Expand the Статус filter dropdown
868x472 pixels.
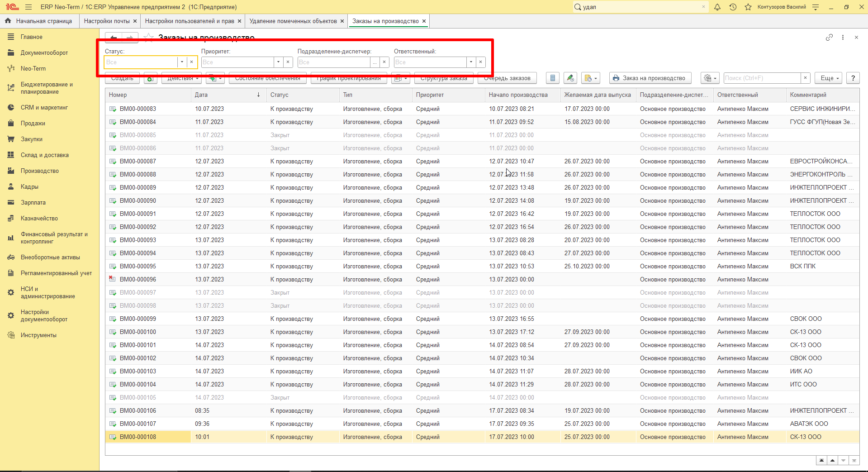(182, 62)
